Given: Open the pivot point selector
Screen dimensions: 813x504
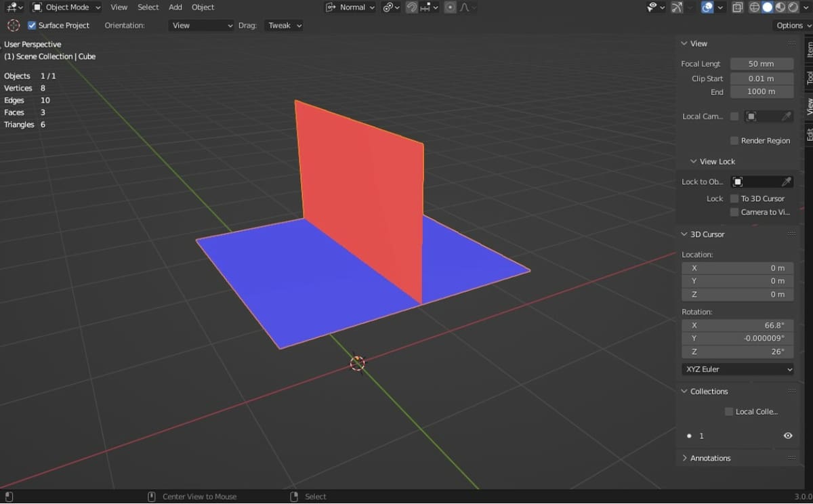Looking at the screenshot, I should [391, 7].
